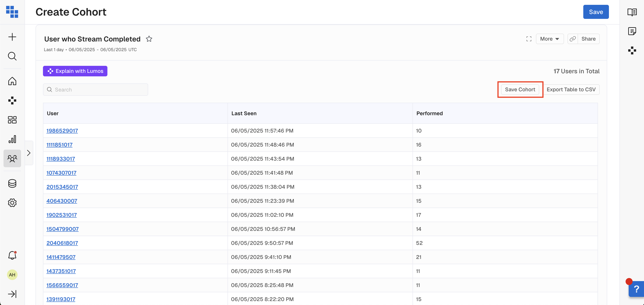
Task: Open the More dropdown menu
Action: (550, 39)
